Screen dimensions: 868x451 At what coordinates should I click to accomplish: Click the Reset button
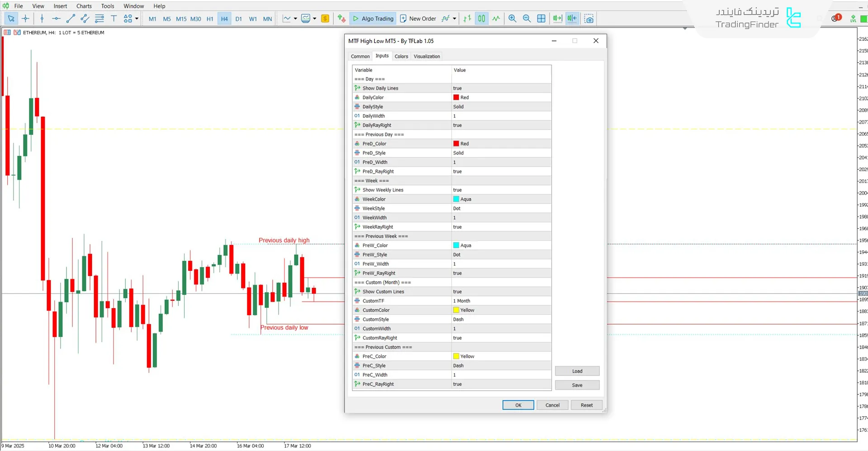tap(586, 405)
